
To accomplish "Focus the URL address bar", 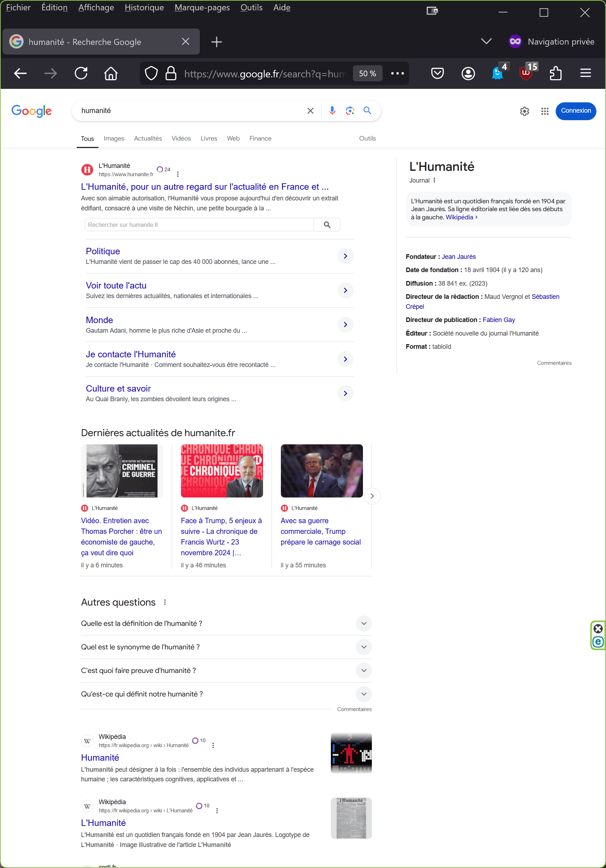I will pos(265,74).
